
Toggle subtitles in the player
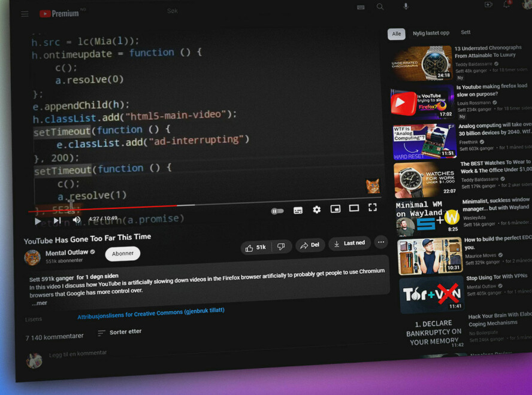click(298, 211)
